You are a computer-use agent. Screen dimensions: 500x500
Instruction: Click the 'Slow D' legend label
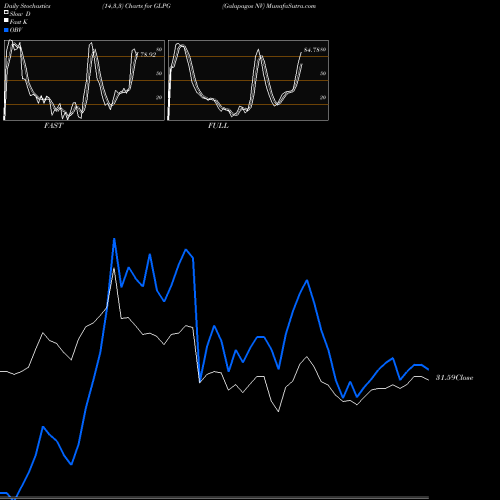pyautogui.click(x=20, y=14)
